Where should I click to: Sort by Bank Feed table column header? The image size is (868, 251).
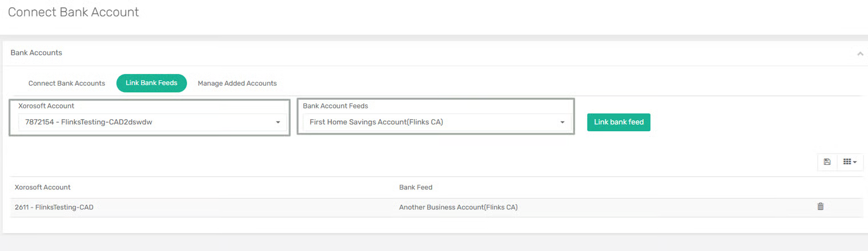pyautogui.click(x=416, y=187)
